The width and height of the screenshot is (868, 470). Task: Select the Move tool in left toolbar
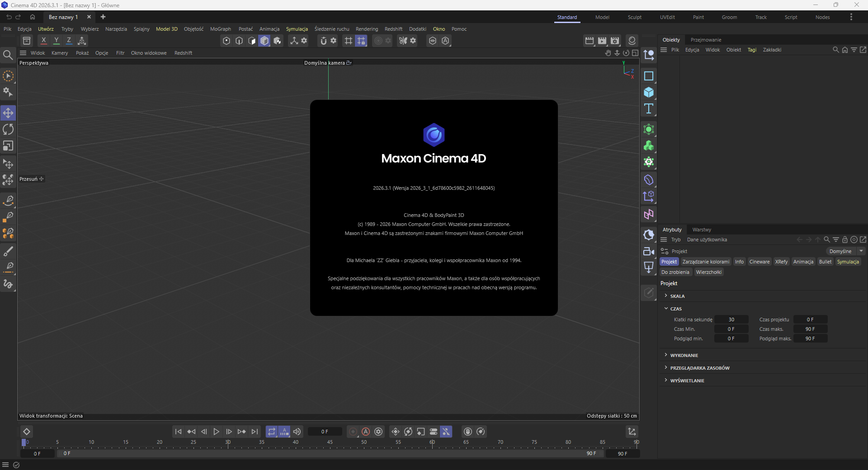coord(8,113)
